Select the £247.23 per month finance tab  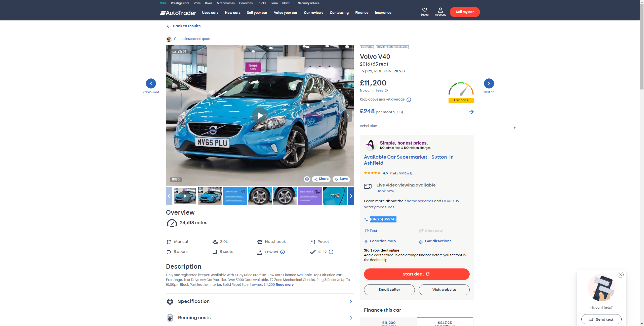[x=445, y=322]
